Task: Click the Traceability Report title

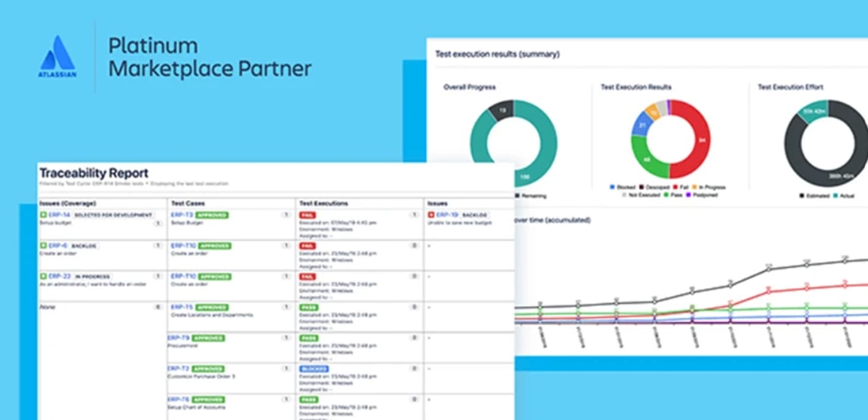Action: (x=94, y=174)
